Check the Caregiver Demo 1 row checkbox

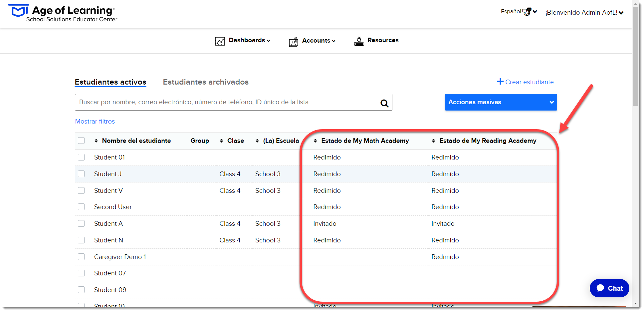81,257
